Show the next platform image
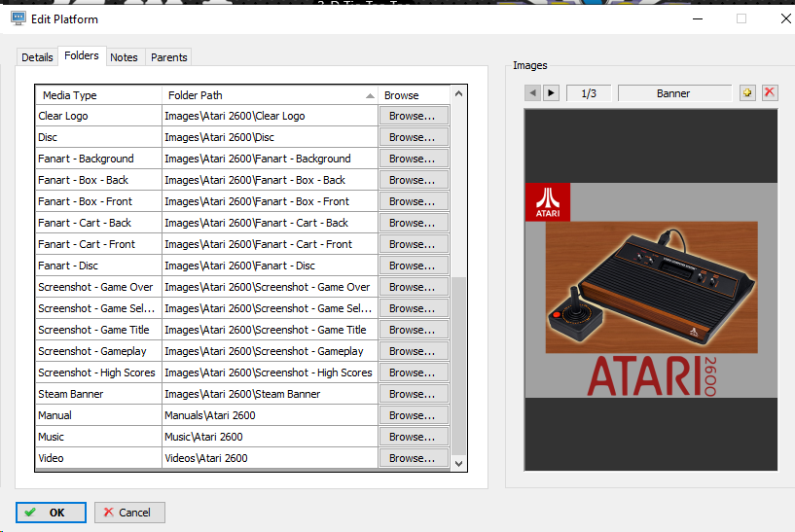Screen dimensions: 795x532 pyautogui.click(x=551, y=93)
